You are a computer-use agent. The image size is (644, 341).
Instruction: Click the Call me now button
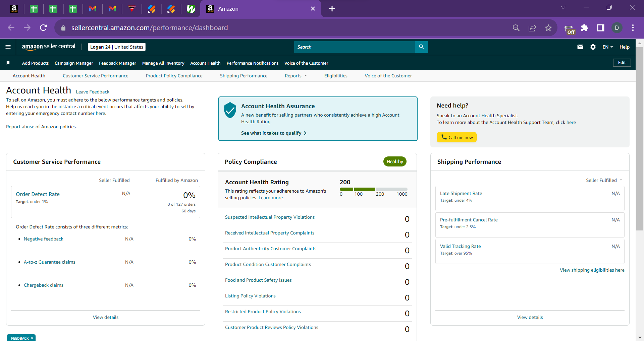(x=457, y=137)
